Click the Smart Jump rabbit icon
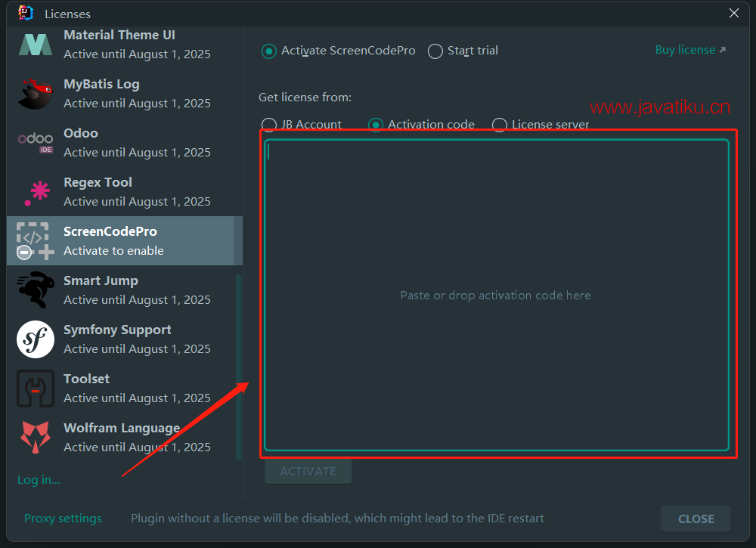 [x=36, y=289]
